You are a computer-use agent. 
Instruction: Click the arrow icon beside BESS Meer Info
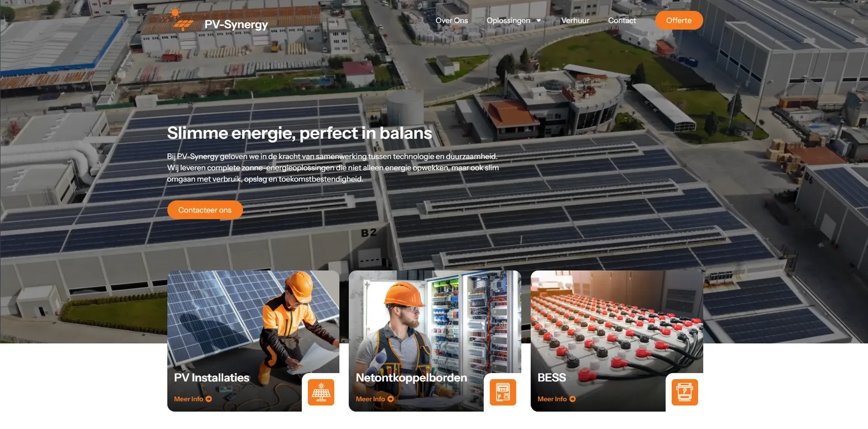572,399
